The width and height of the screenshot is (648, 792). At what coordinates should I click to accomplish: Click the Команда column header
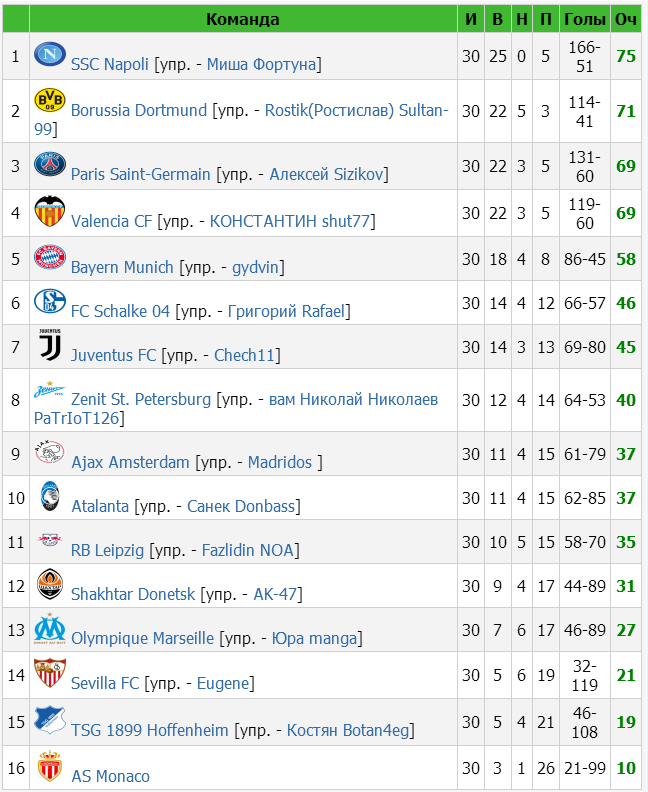(243, 19)
